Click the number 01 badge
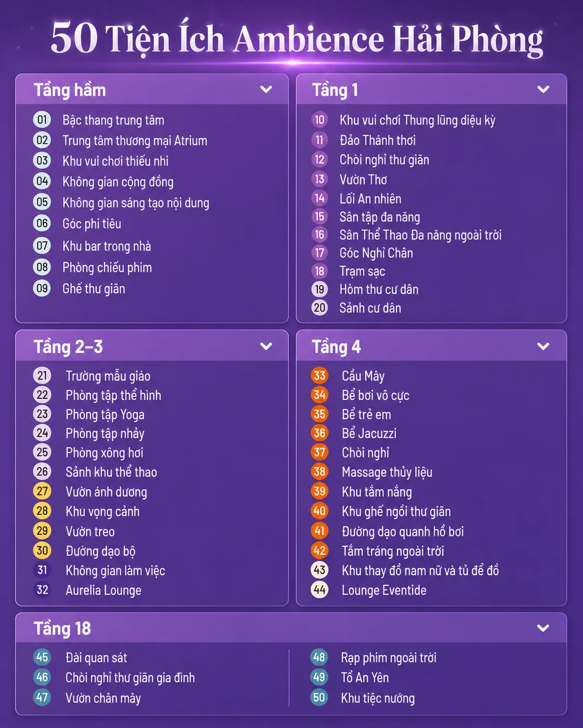This screenshot has width=583, height=728. (x=42, y=120)
